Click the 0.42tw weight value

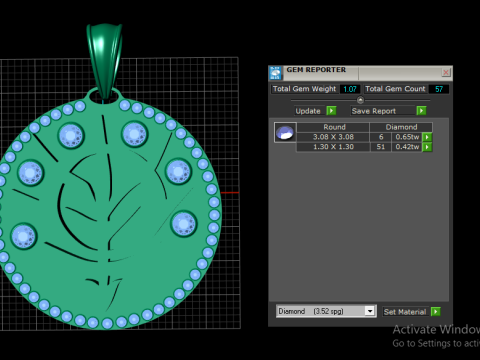[407, 147]
